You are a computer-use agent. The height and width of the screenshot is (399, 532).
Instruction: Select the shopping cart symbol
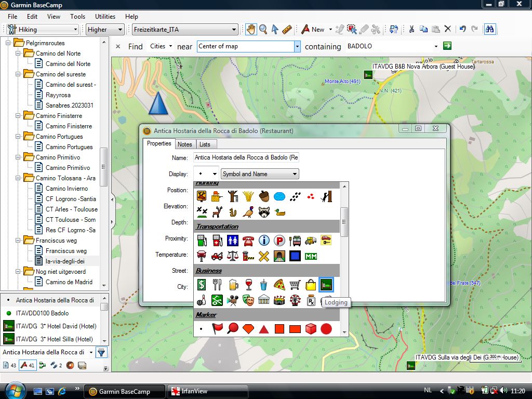coord(295,285)
